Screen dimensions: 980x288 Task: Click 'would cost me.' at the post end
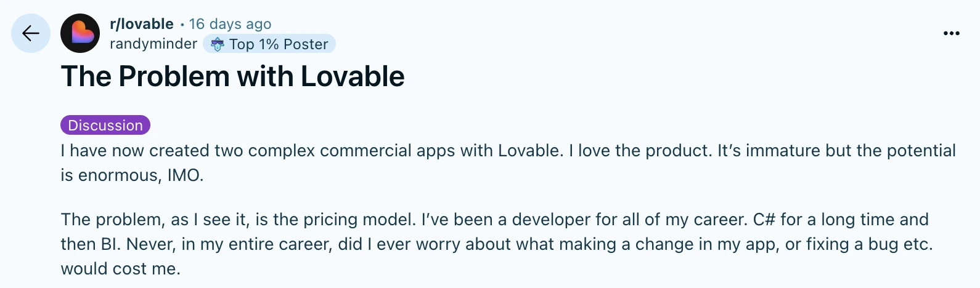pyautogui.click(x=120, y=269)
